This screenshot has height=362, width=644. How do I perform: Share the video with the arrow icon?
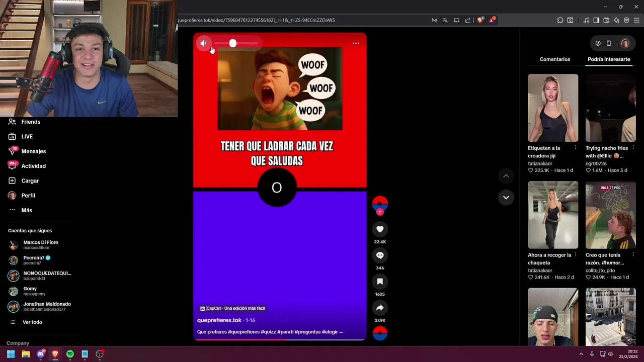(380, 308)
